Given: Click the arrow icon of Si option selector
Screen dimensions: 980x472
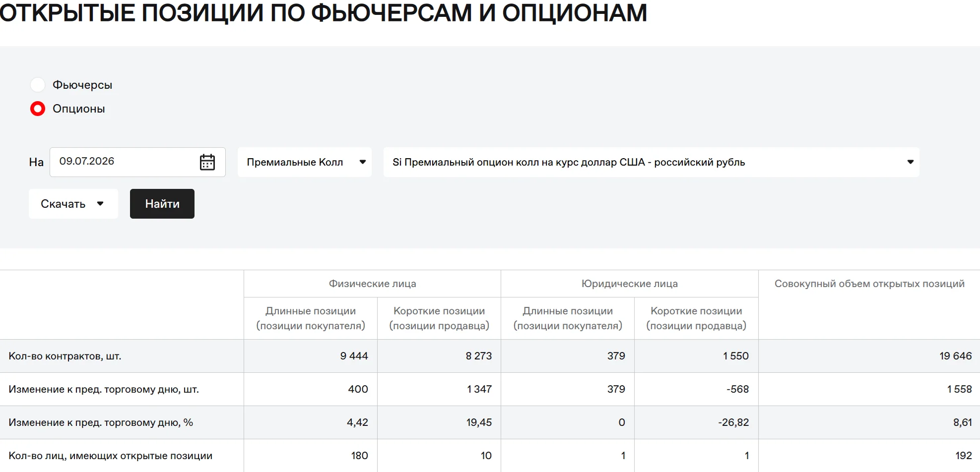Looking at the screenshot, I should point(911,162).
